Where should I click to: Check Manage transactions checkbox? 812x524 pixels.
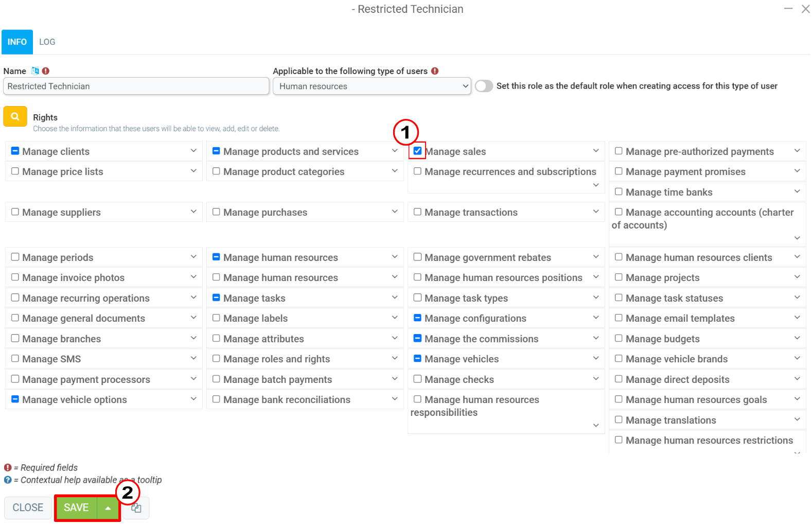click(x=417, y=212)
